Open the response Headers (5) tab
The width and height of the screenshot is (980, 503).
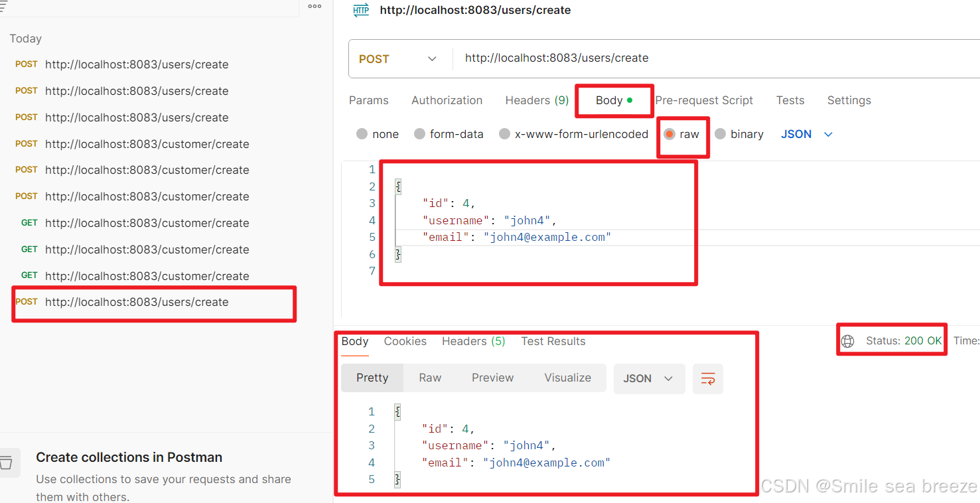pos(474,341)
